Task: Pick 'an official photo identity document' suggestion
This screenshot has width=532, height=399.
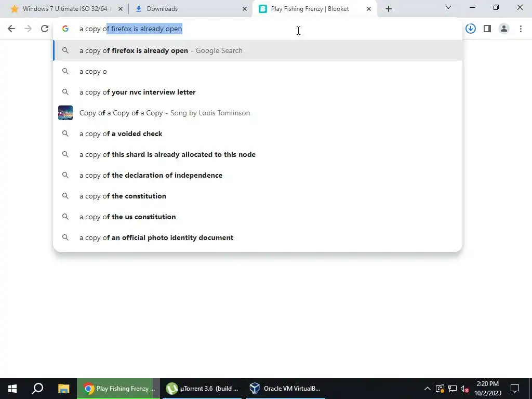Action: [x=258, y=237]
